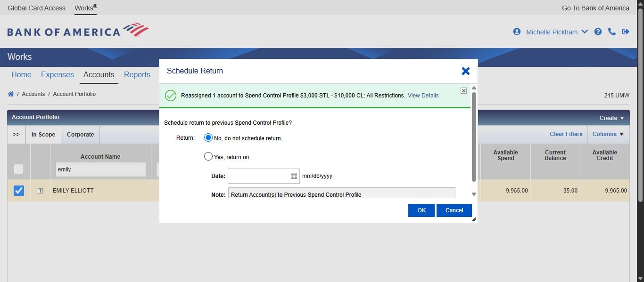Open the Reports menu
Screen dimensions: 644x282
(137, 74)
